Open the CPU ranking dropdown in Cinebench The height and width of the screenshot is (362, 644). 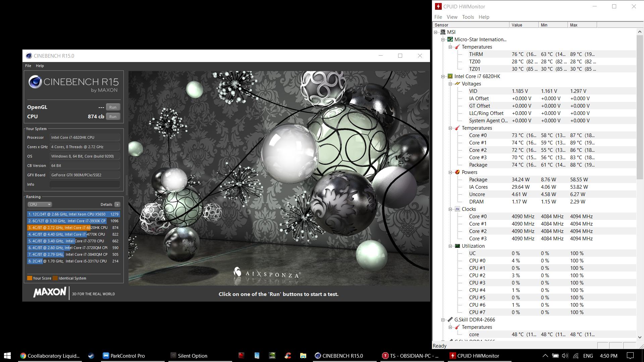(x=40, y=204)
